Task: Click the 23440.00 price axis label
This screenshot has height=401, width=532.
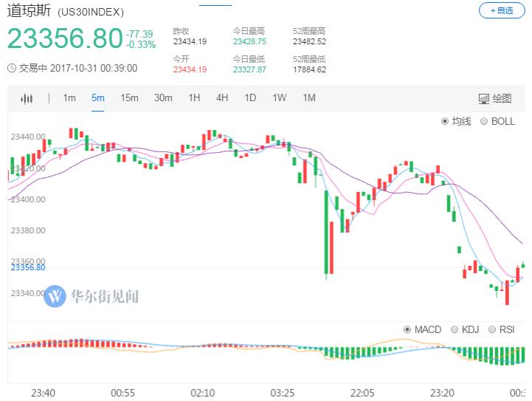Action: [28, 137]
